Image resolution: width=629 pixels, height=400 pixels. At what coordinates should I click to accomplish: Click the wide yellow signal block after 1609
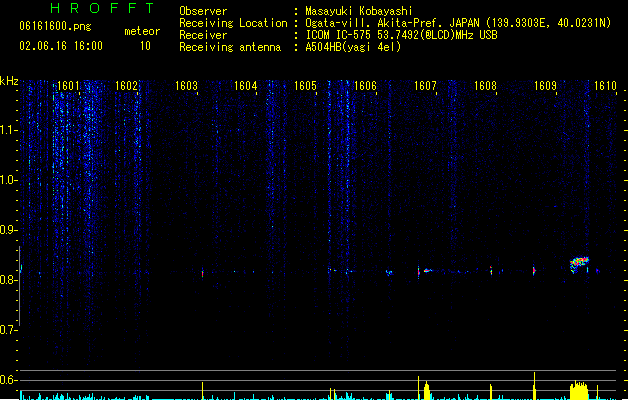pos(579,391)
